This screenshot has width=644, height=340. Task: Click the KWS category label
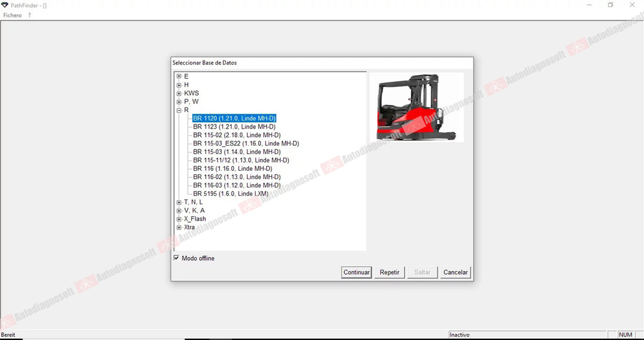coord(191,93)
